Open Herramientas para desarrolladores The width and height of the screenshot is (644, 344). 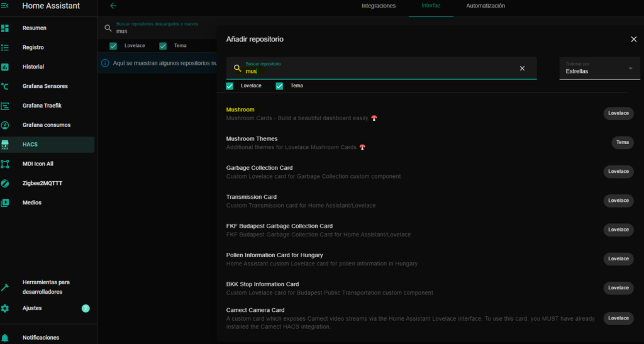click(47, 287)
